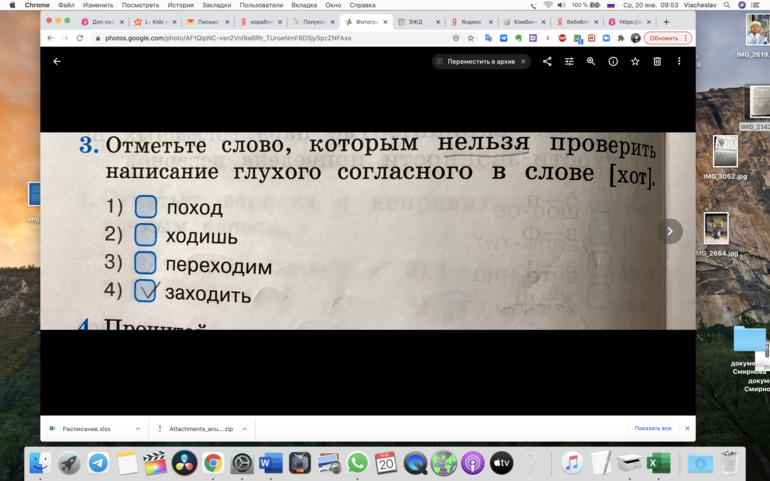
Task: Open the Закладки menu in menu bar
Action: (216, 5)
